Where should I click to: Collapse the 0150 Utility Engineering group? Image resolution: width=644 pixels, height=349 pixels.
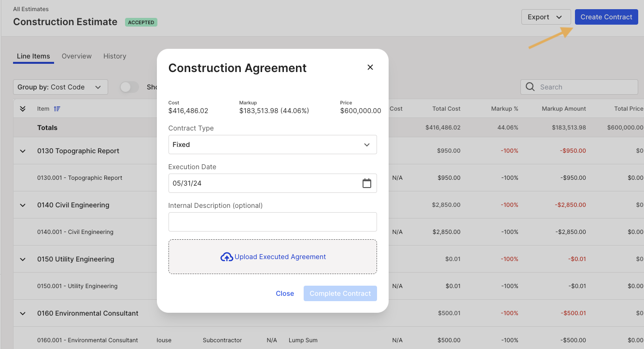click(23, 259)
